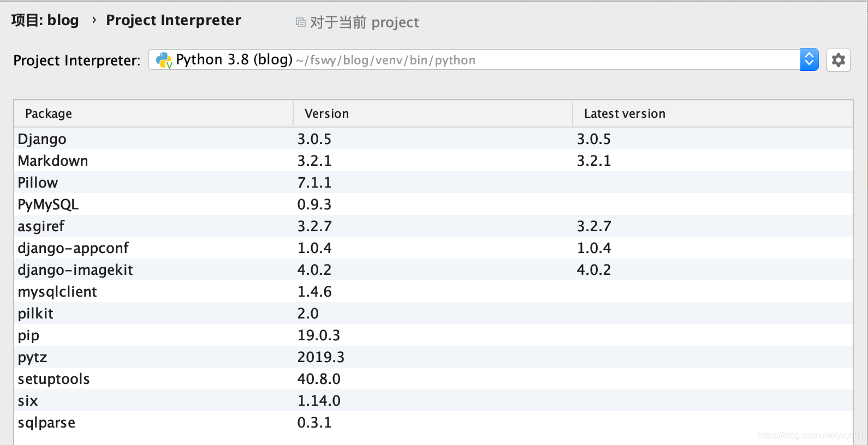The image size is (868, 445).
Task: Click pytz version 2019.3
Action: tap(321, 357)
